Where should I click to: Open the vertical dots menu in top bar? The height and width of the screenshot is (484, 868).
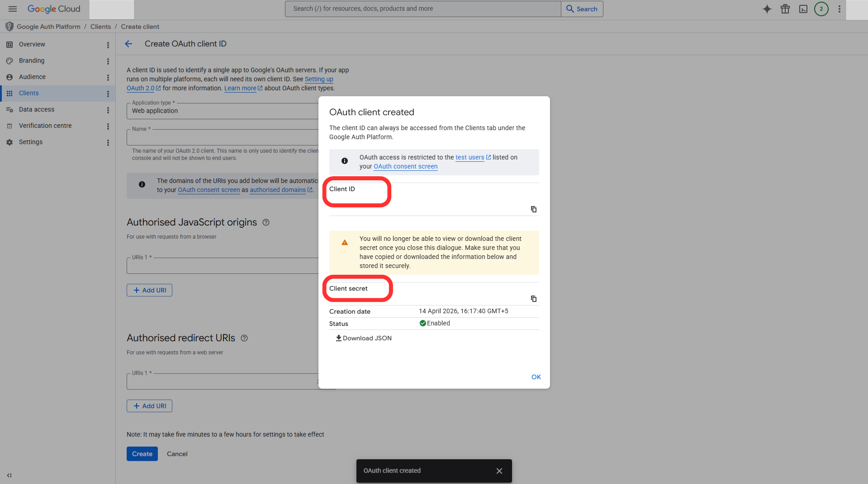coord(840,9)
